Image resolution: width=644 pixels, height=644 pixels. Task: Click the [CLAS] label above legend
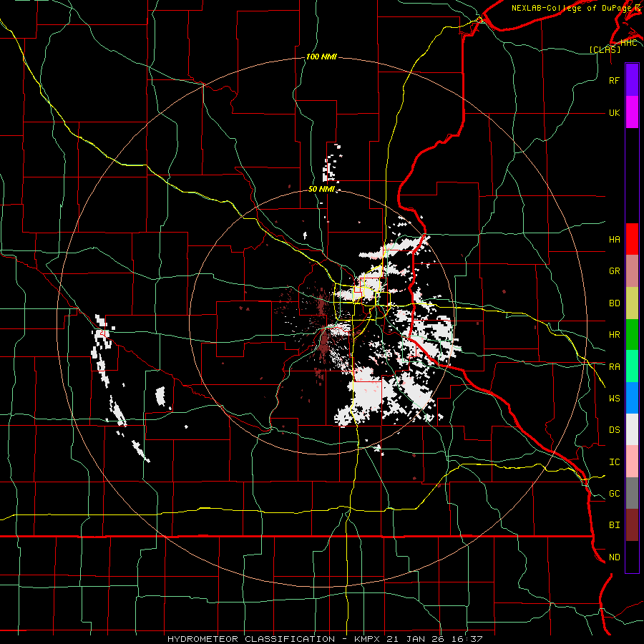point(605,49)
